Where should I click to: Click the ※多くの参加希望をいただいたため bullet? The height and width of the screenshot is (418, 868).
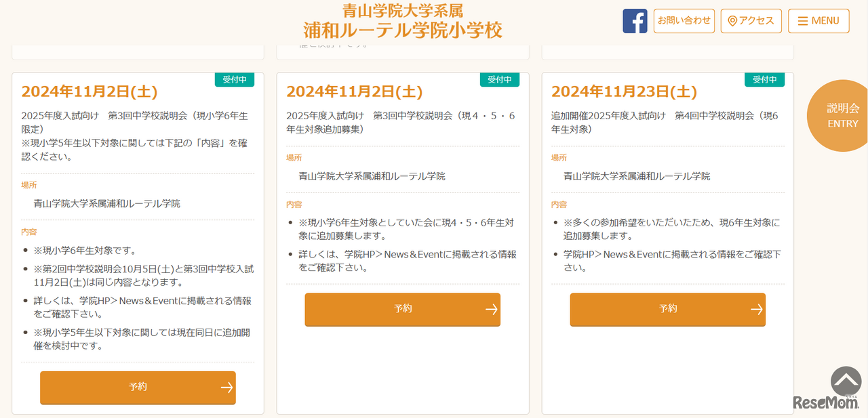671,229
